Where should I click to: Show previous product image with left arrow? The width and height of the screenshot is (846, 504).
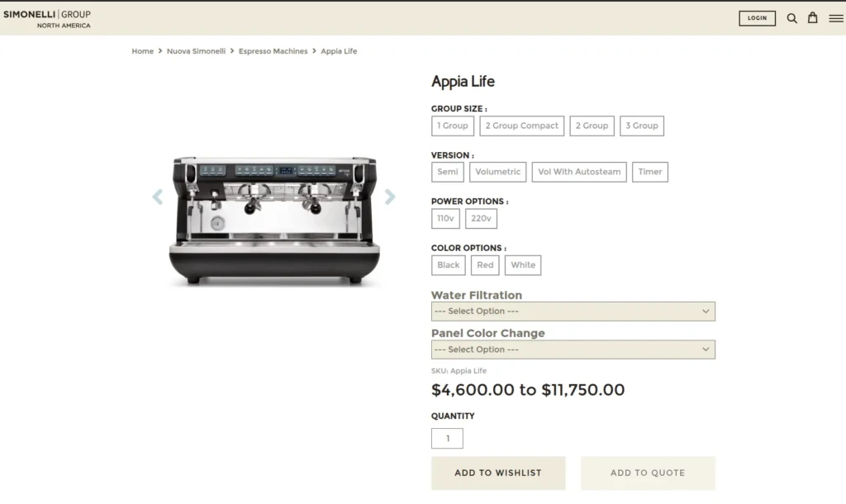[158, 197]
